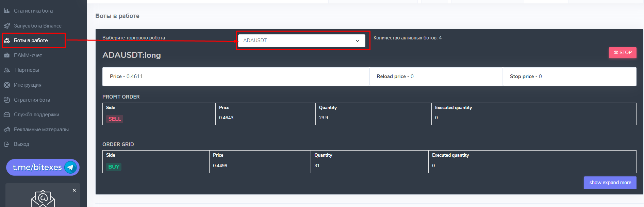Click the briefcase icon beside ПАММ-счёт
This screenshot has height=207, width=644.
tap(7, 55)
